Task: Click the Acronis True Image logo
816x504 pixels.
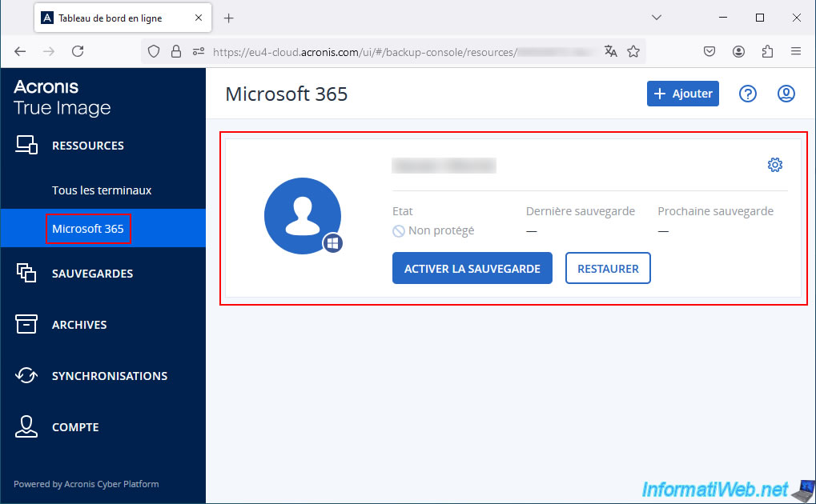Action: pos(62,98)
